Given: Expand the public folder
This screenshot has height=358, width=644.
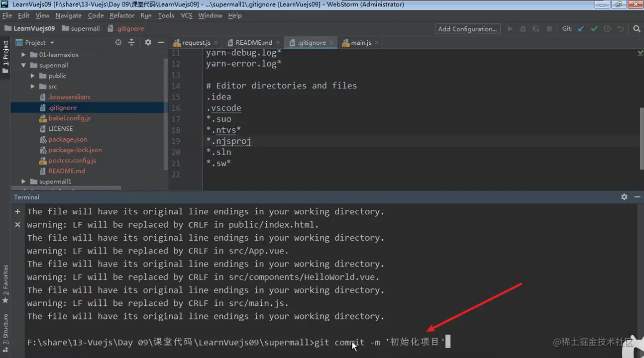Looking at the screenshot, I should coord(32,76).
